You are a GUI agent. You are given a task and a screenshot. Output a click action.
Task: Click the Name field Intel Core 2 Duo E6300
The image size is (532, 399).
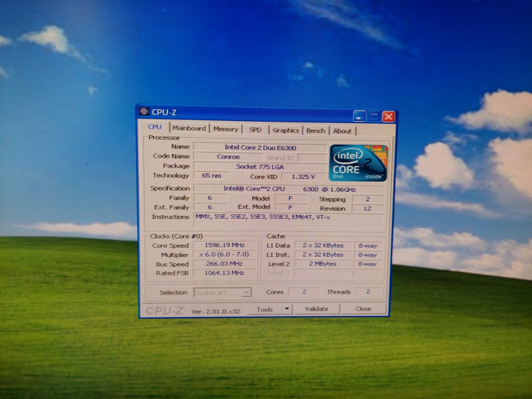(260, 147)
